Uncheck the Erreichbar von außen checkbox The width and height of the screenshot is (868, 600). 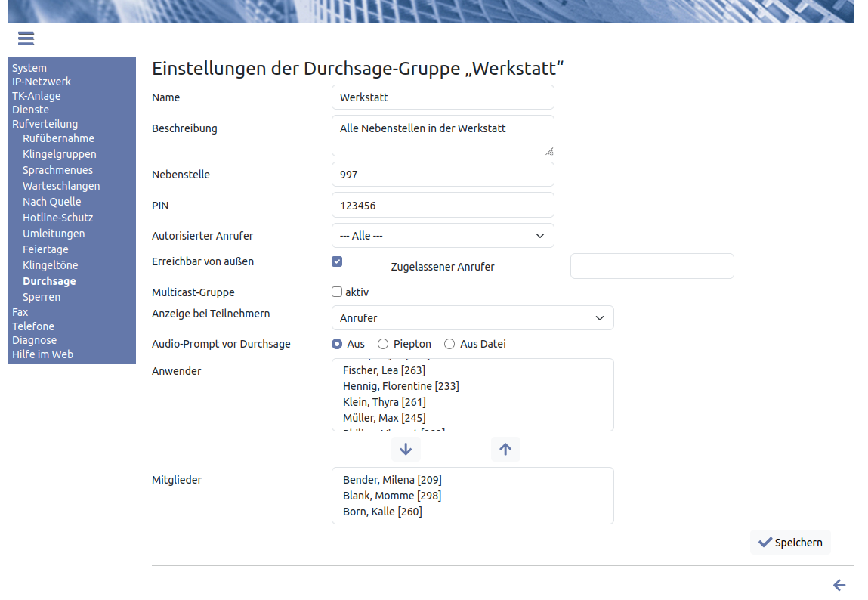pos(337,261)
